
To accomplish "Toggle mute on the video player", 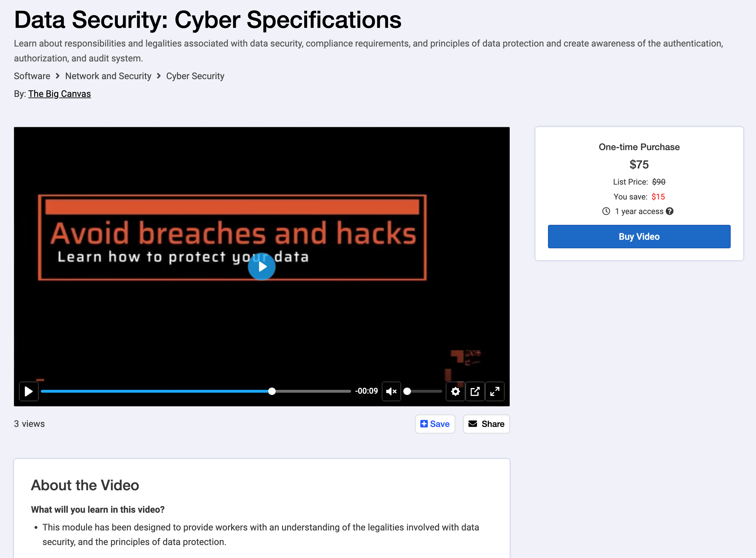I will pos(392,390).
